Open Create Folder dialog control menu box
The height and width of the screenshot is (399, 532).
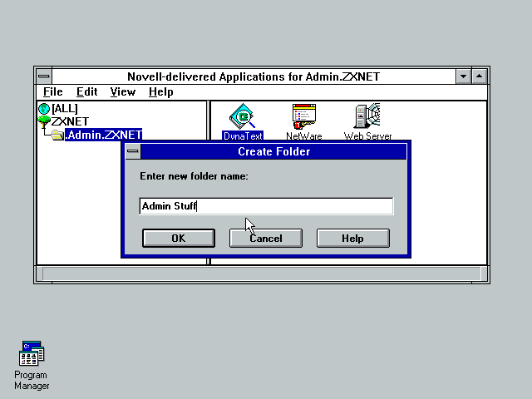(x=133, y=151)
